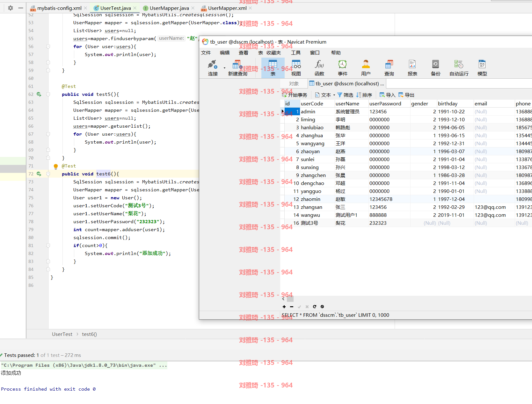This screenshot has width=532, height=404.
Task: Click the userCode column header
Action: (317, 103)
